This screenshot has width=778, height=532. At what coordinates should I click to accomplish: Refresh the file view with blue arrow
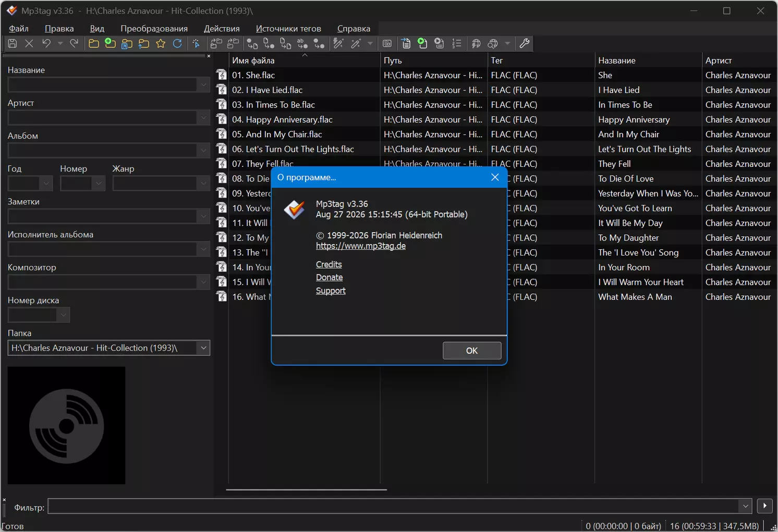coord(177,44)
